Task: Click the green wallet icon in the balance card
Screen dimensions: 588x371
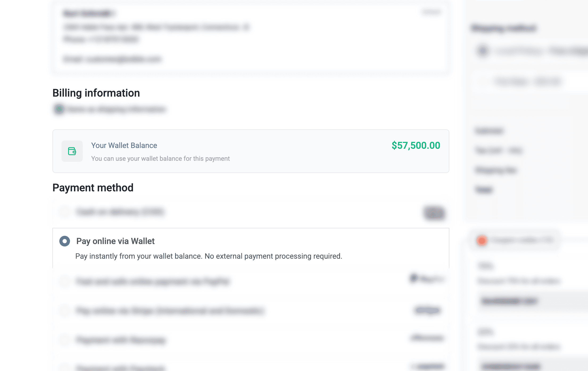Action: click(72, 151)
